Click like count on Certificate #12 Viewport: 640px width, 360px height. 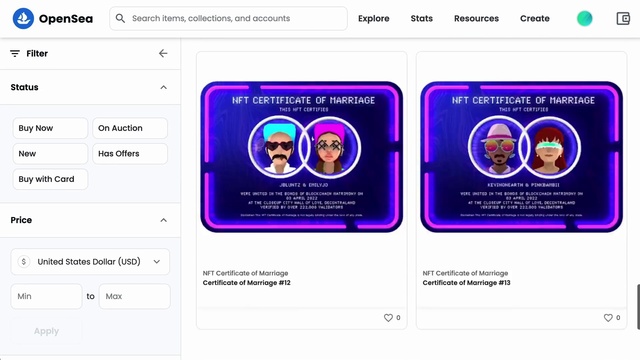coord(398,318)
